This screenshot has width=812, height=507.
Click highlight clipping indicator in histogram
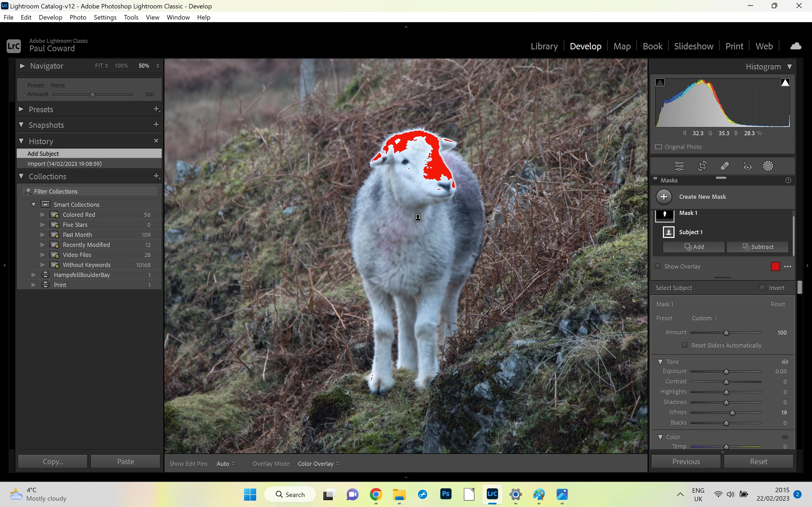click(x=785, y=82)
